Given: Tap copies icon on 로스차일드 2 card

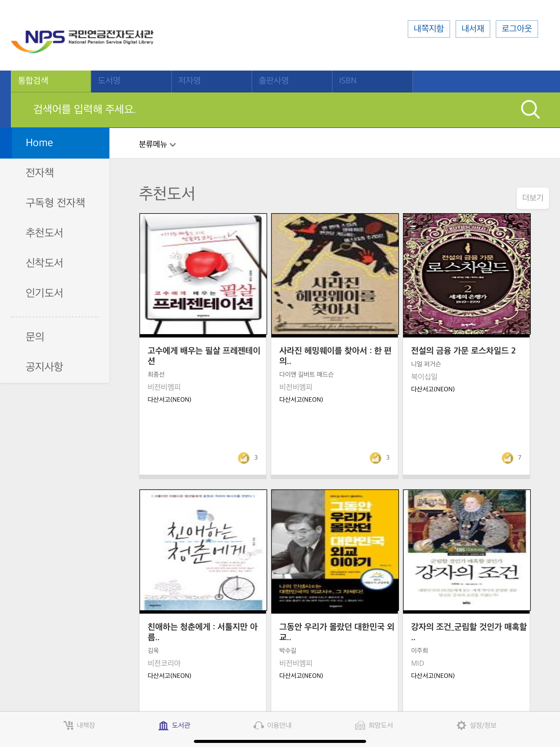Looking at the screenshot, I should point(507,458).
